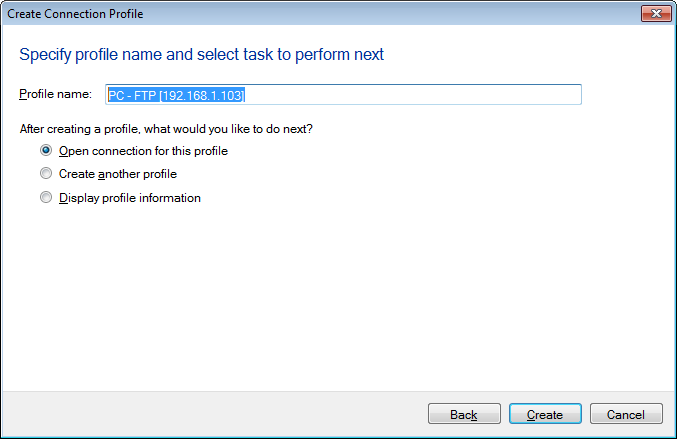Click the 'Create another profile' label text
The width and height of the screenshot is (677, 439).
pos(118,174)
